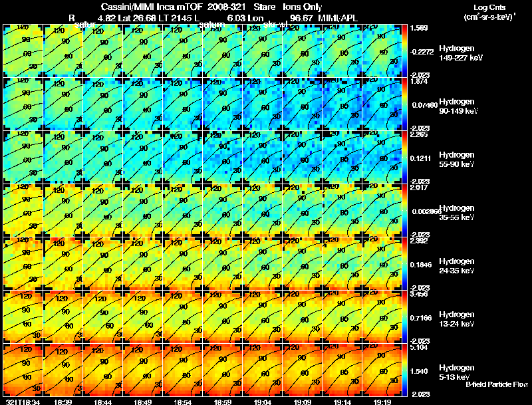Click the 18:54 time label
This screenshot has width=532, height=405.
pos(182,402)
